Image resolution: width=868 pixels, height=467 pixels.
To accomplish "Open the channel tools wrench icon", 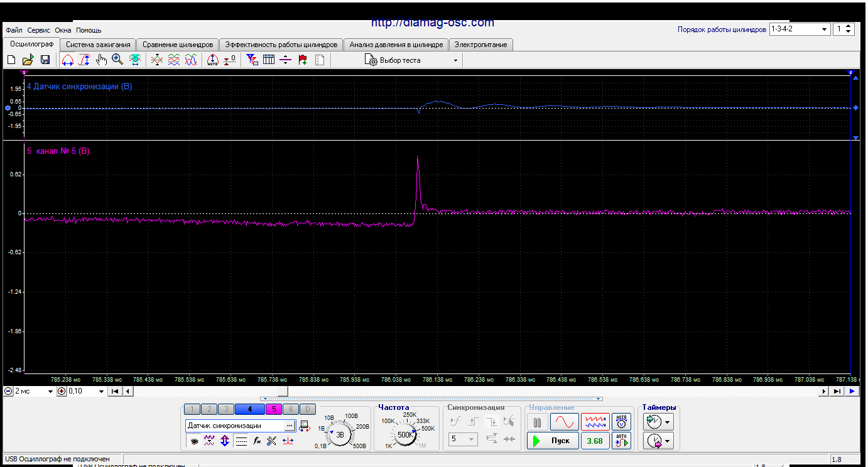I will pyautogui.click(x=272, y=441).
